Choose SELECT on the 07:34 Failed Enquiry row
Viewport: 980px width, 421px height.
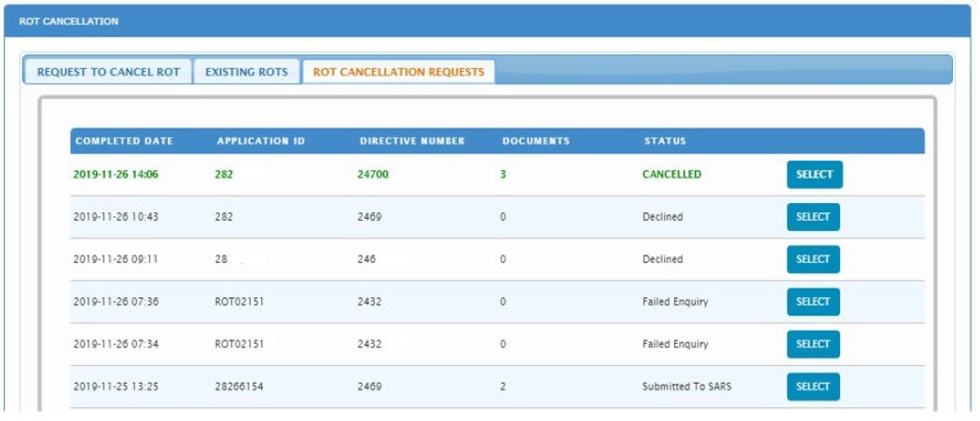813,344
